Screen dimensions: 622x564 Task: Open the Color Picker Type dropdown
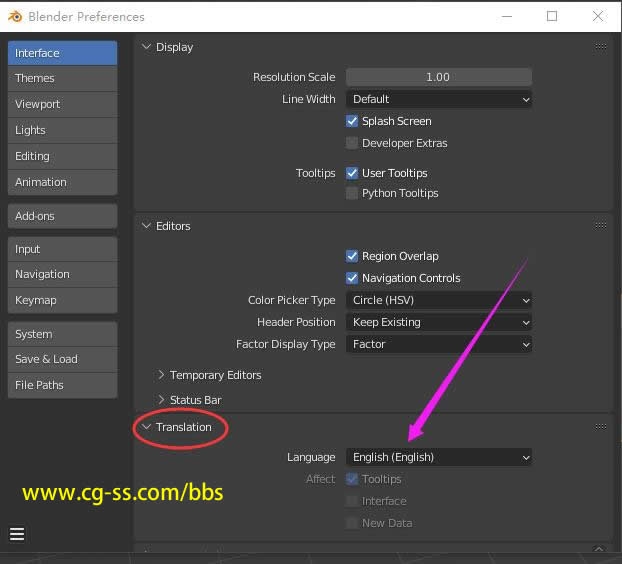(438, 300)
